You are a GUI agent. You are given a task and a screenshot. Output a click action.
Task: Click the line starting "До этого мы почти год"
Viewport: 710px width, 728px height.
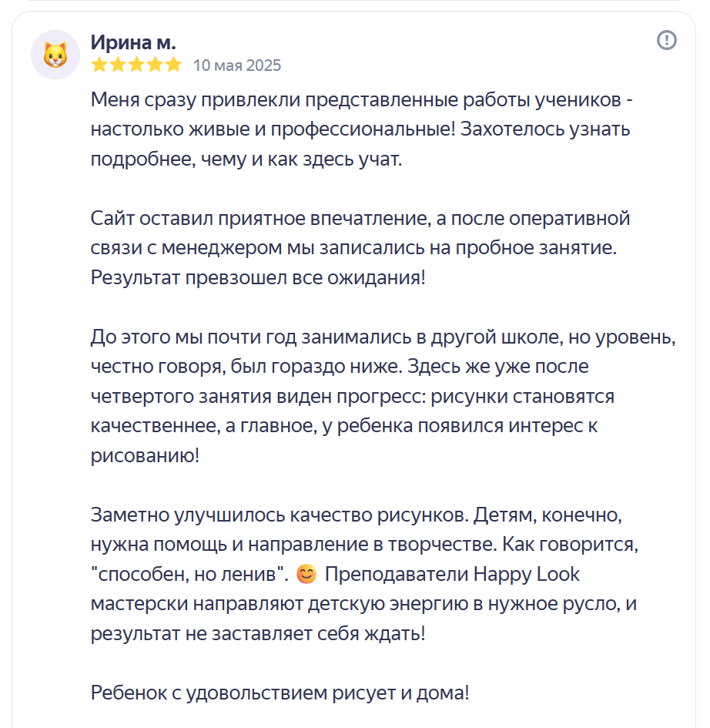coord(383,337)
